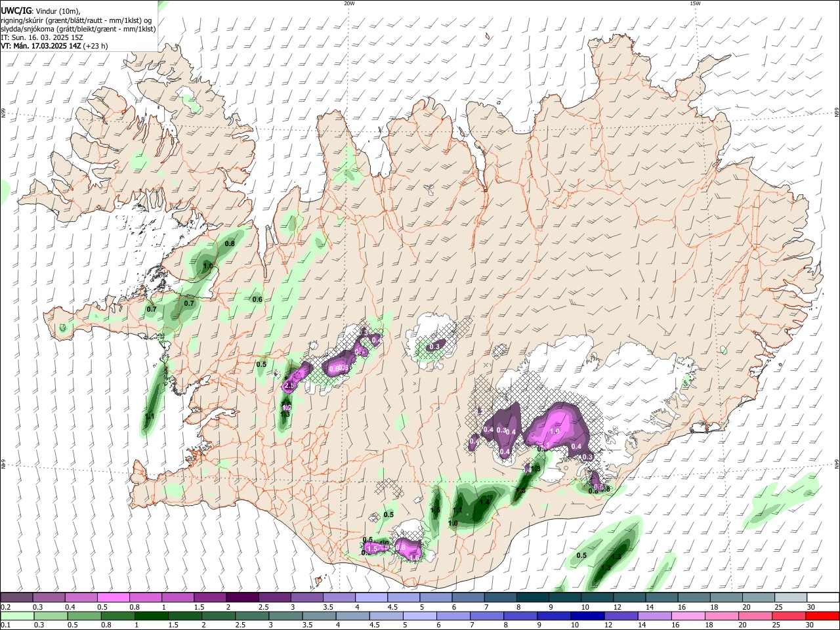Image resolution: width=840 pixels, height=630 pixels.
Task: Click the 'UWC/IG: Vindur (10m)' title text
Action: coord(41,10)
